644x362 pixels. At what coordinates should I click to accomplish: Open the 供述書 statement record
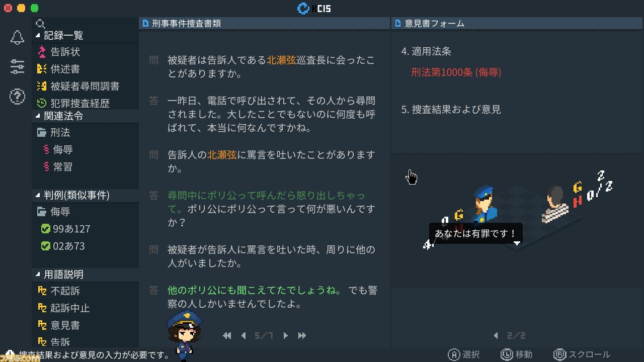pyautogui.click(x=58, y=69)
